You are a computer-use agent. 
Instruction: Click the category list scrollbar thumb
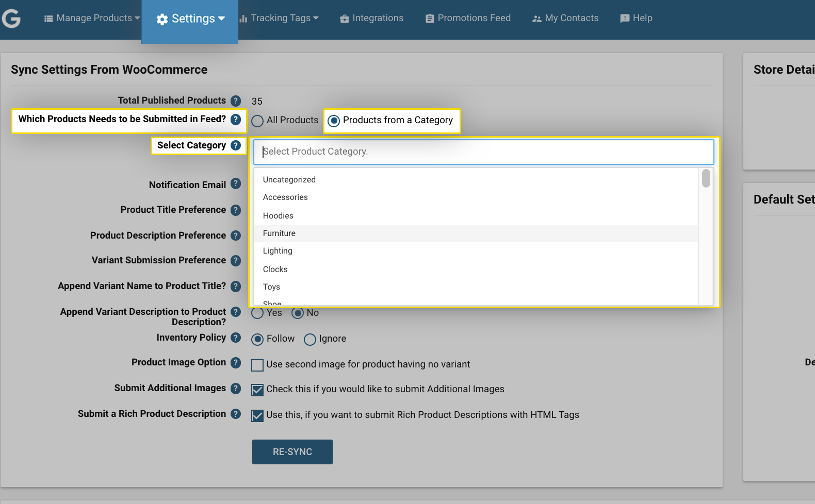click(x=706, y=179)
